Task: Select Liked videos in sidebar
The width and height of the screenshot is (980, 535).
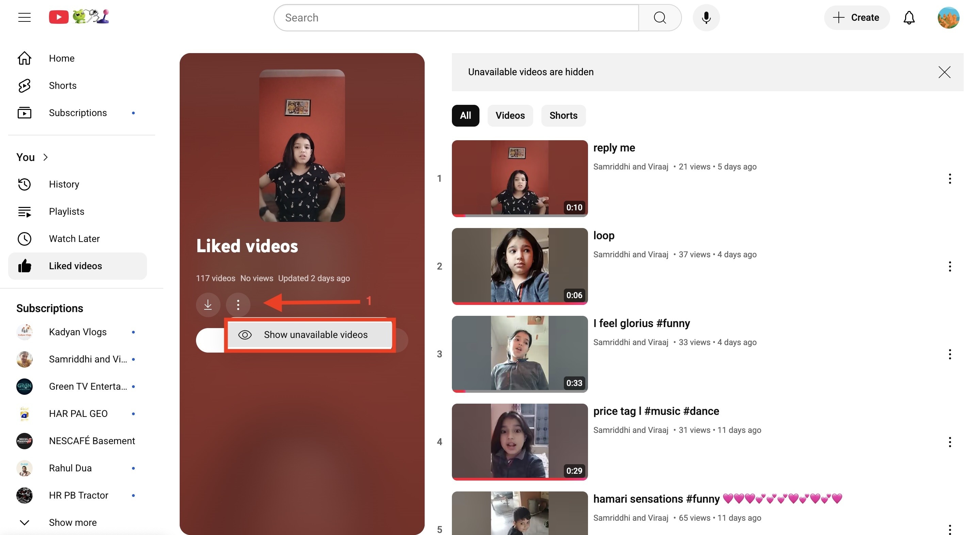Action: [x=78, y=266]
